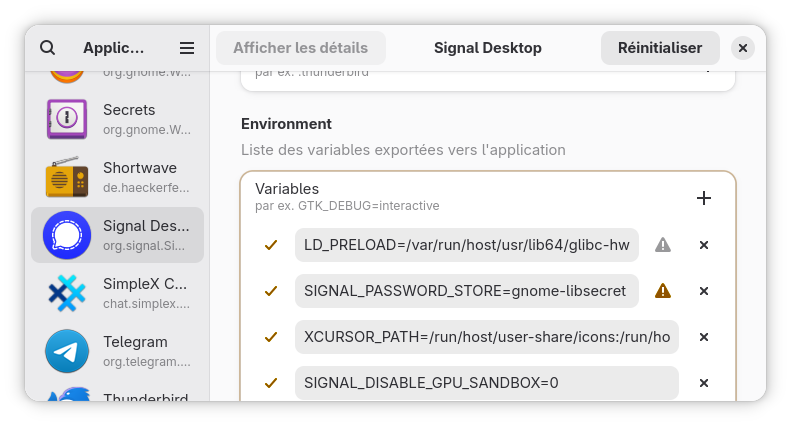Select Shortwave in the application list

tap(118, 177)
